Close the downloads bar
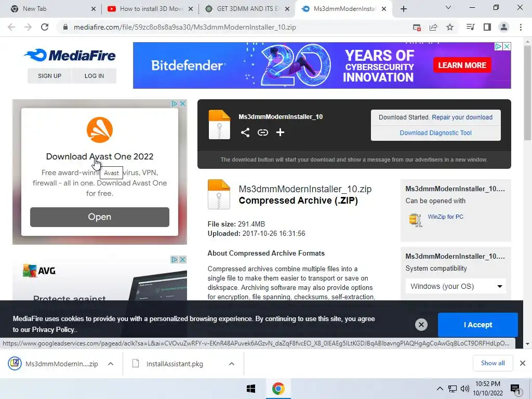The width and height of the screenshot is (532, 399). 523,363
